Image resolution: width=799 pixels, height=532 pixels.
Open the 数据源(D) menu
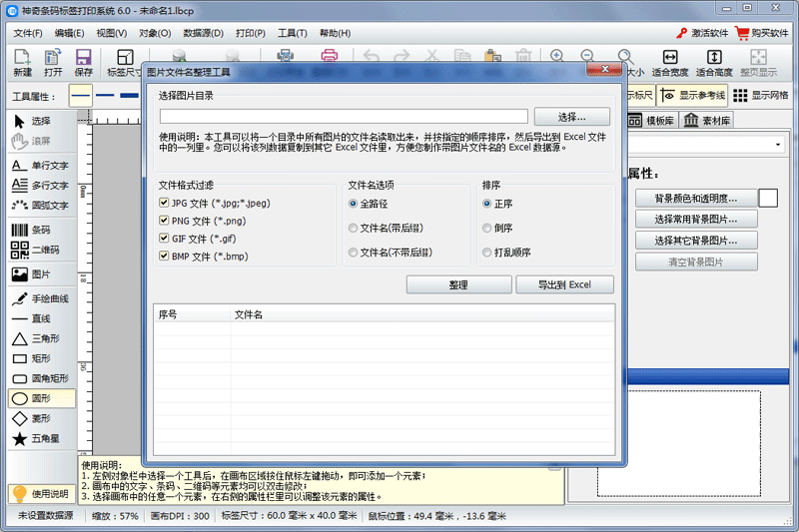pos(203,32)
